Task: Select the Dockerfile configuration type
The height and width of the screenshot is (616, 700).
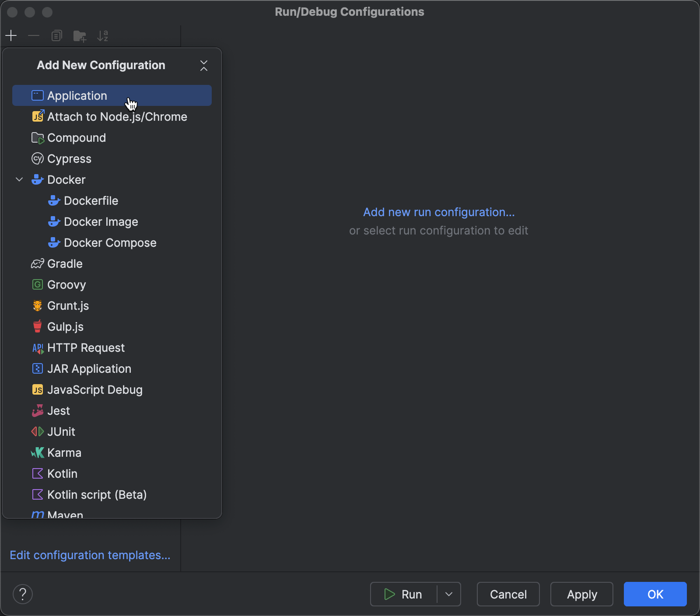Action: [x=91, y=200]
